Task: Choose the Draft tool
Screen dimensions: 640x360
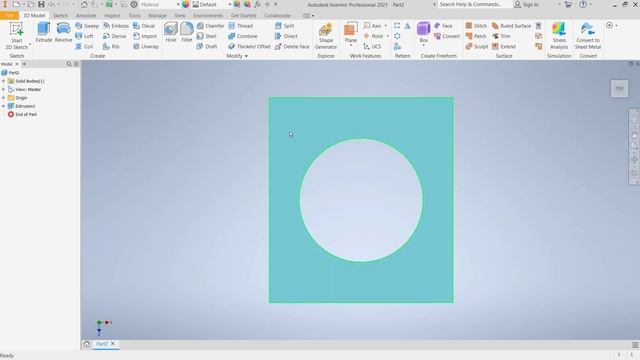Action: pyautogui.click(x=207, y=47)
